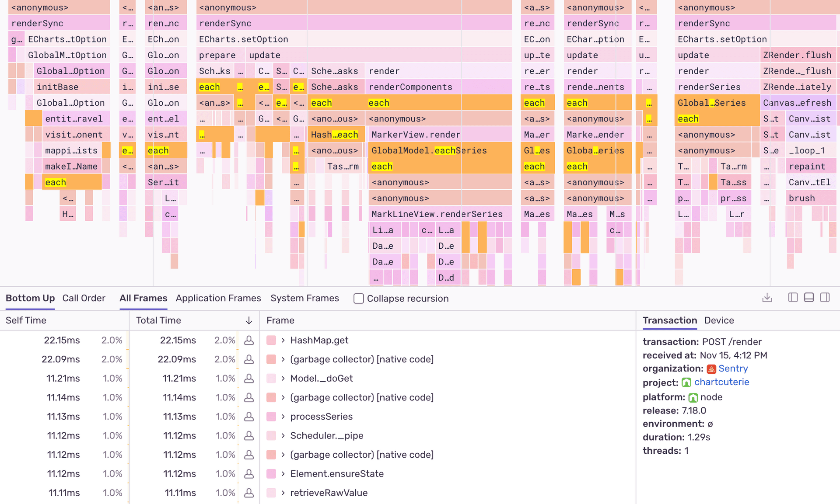Toggle the person icon beside processSeries
Screen dimensions: 840x504
point(248,416)
